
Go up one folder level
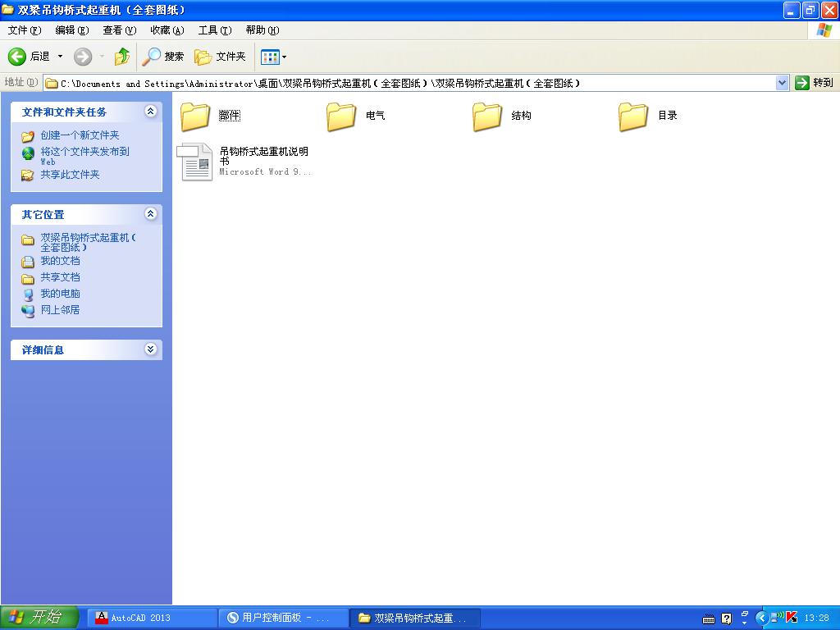122,57
